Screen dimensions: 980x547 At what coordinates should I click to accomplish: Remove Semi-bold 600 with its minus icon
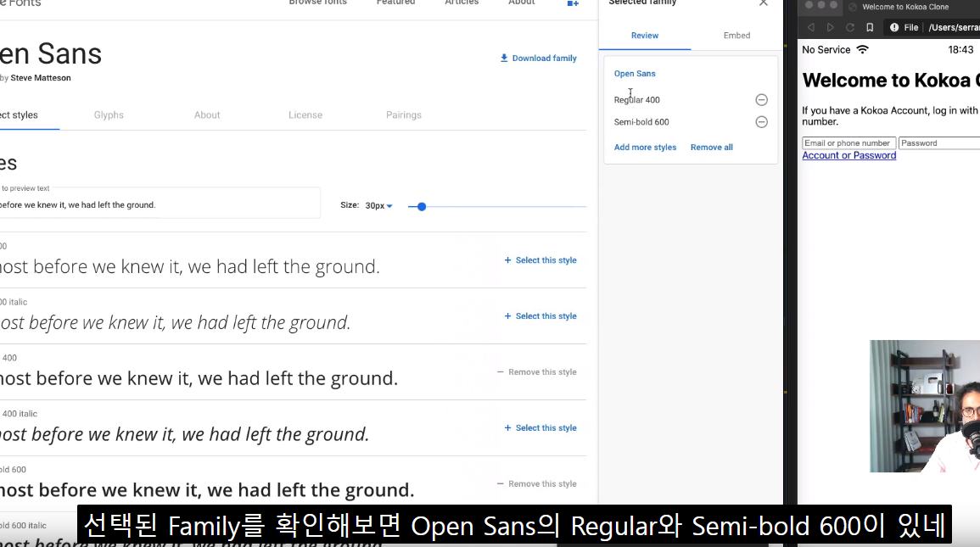[x=761, y=122]
